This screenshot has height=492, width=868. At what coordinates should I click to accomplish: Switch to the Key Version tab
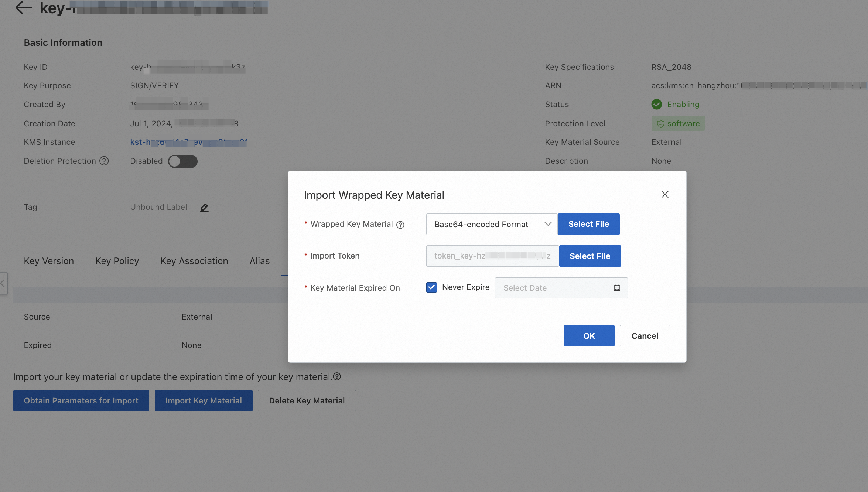[x=49, y=261]
